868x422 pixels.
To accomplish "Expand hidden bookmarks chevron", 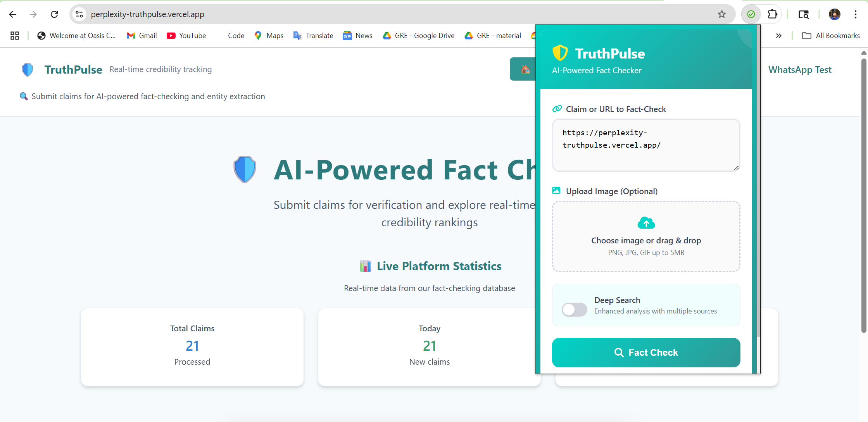I will 778,36.
